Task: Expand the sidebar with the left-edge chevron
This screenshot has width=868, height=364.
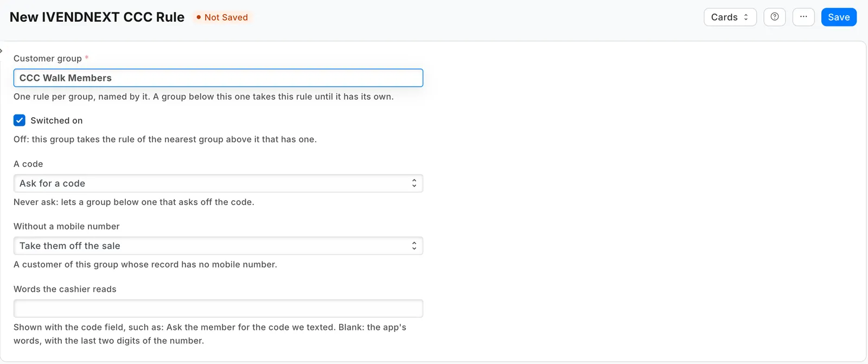Action: coord(2,51)
